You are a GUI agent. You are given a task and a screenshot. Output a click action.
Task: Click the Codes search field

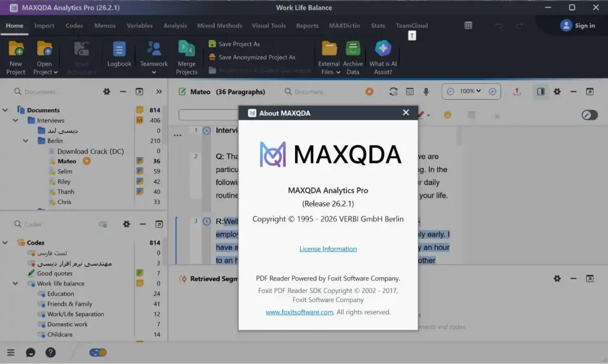[54, 224]
